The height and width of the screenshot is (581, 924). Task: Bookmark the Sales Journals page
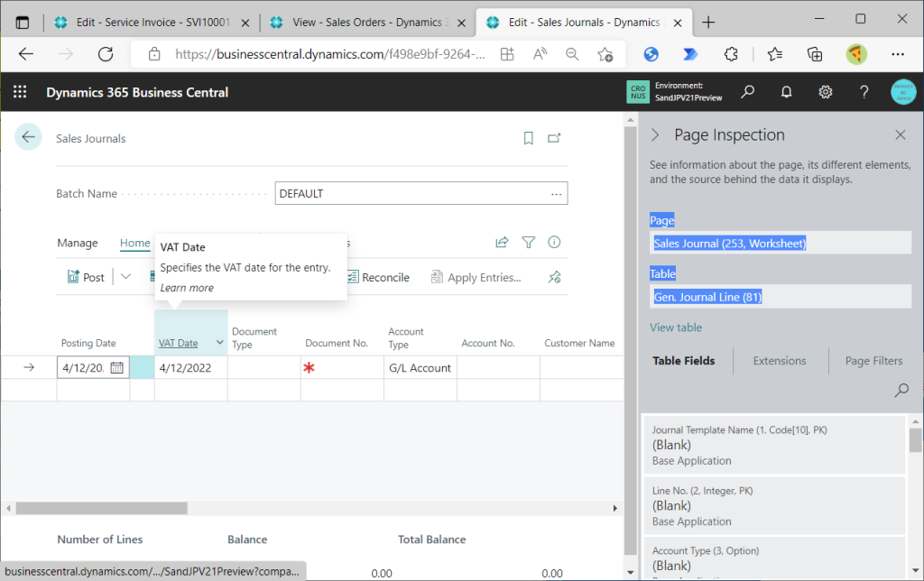(x=529, y=138)
